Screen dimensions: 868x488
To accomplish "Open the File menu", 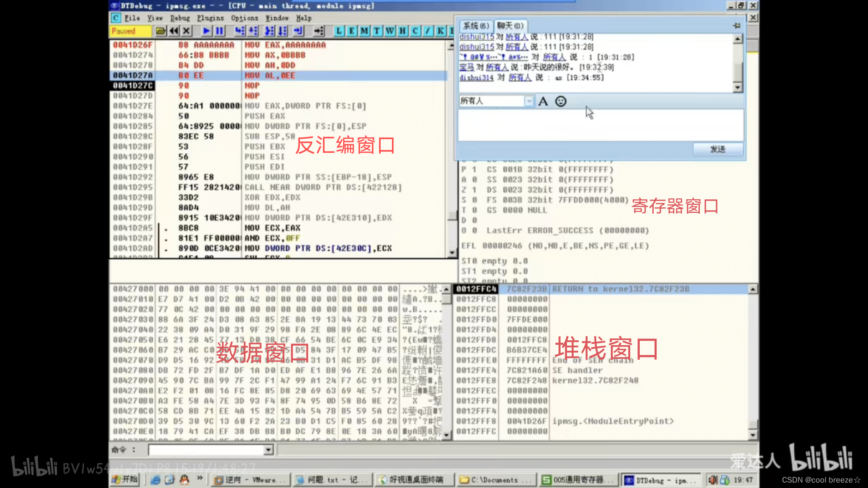I will 132,18.
